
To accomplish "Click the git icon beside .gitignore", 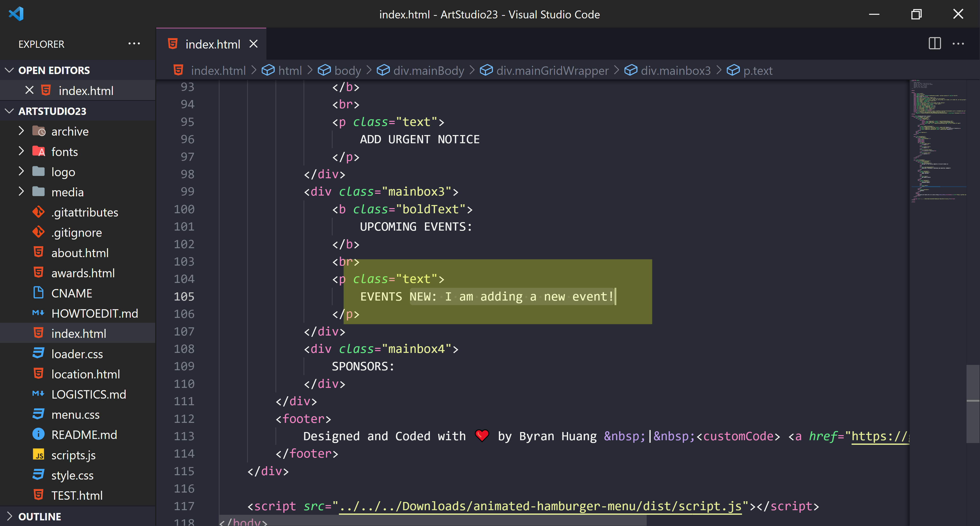I will pos(39,232).
